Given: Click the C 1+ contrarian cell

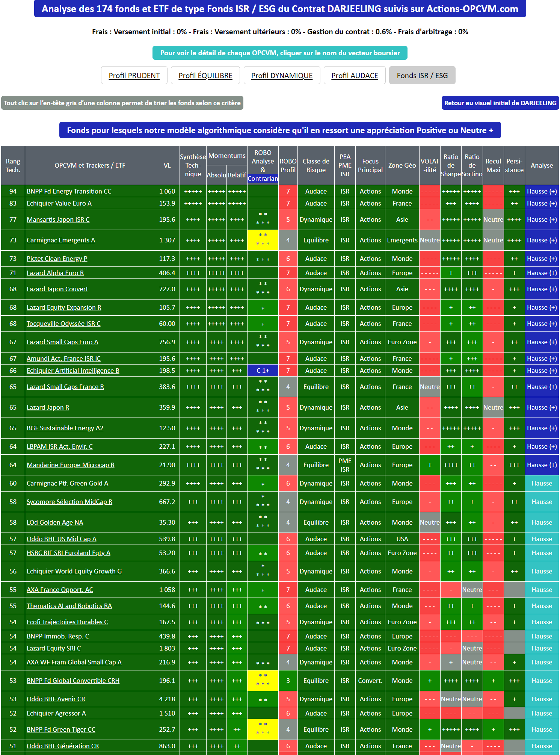Looking at the screenshot, I should 263,371.
